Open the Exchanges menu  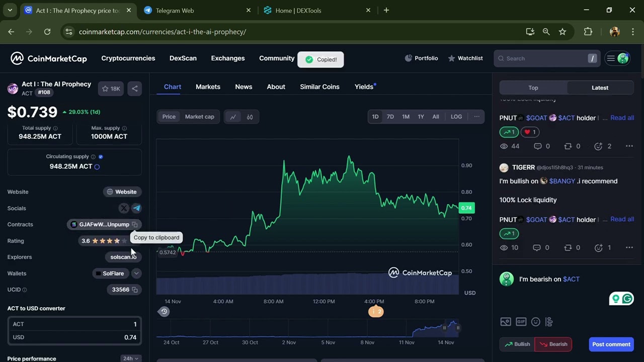228,58
